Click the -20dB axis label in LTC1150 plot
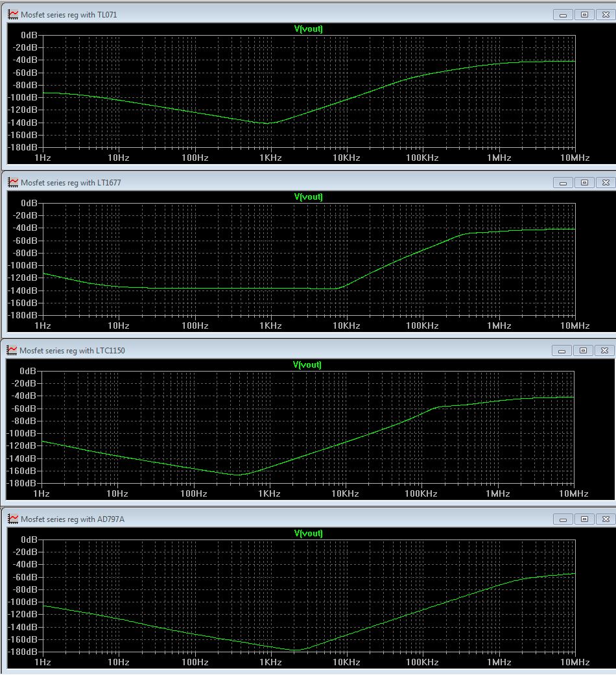The width and height of the screenshot is (616, 675). 24,383
